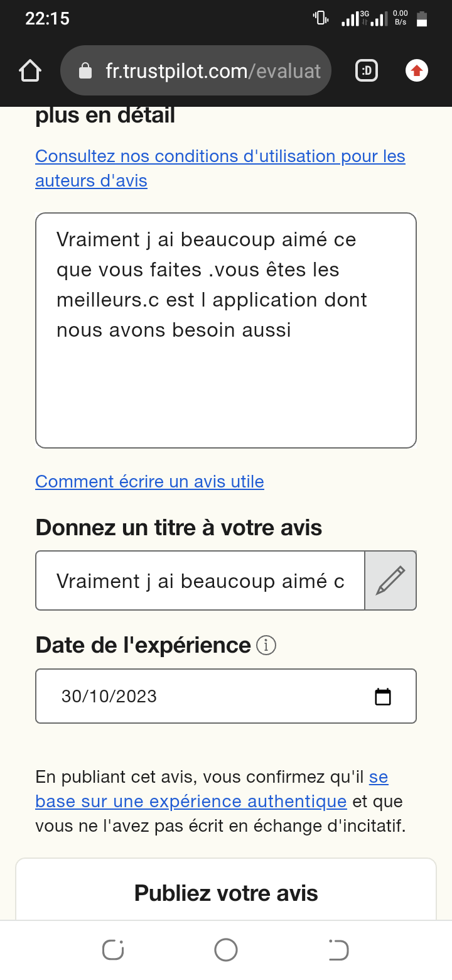The image size is (452, 980).
Task: Click inside the review text area
Action: coord(226,377)
